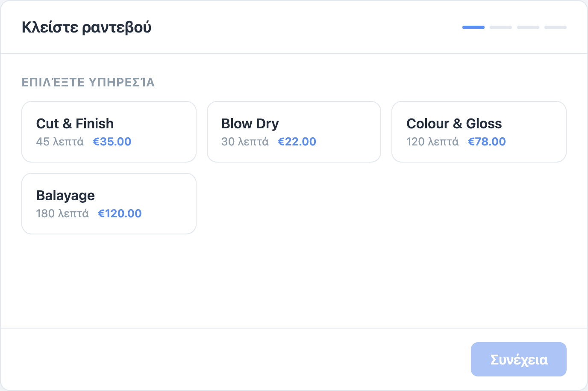Viewport: 588px width, 391px height.
Task: Go to the third progress step indicator
Action: (x=528, y=27)
